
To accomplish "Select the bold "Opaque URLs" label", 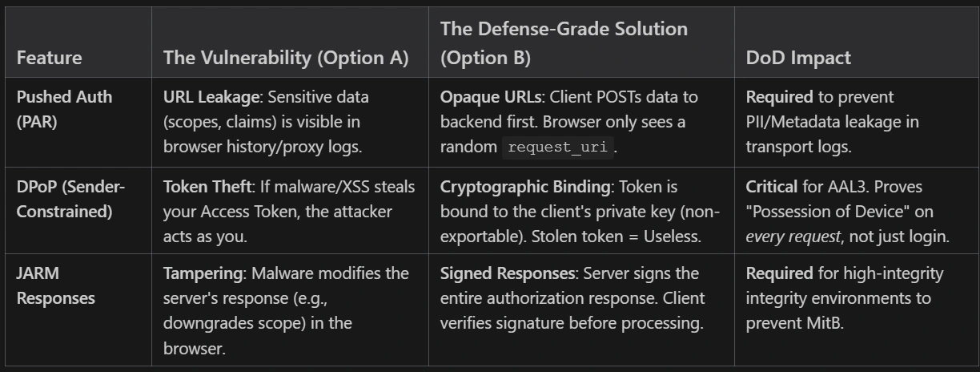I will point(488,97).
